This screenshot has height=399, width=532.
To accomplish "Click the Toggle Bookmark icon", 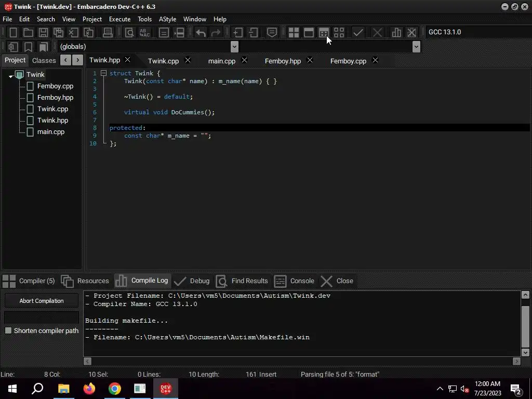I will [28, 47].
